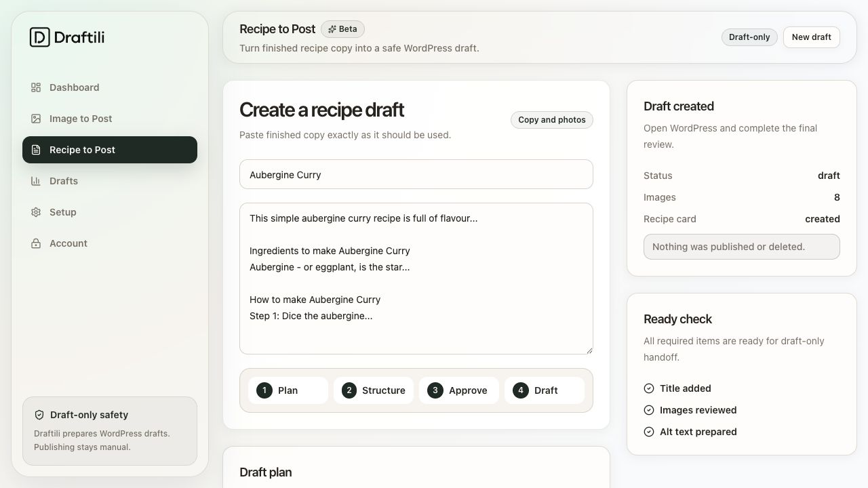The image size is (868, 488).
Task: Click 'Ingredients to make Aubergine Curry' line
Action: tap(330, 251)
